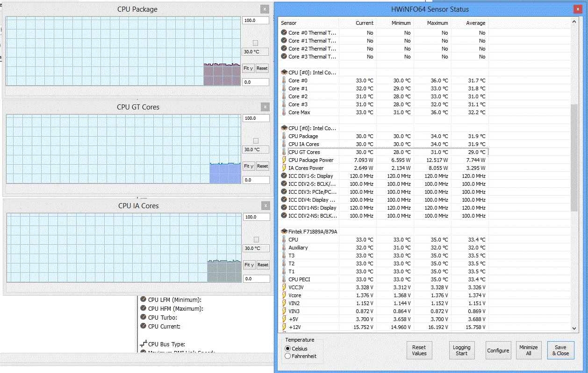The image size is (588, 373).
Task: Click the CPU Current icon in background window
Action: tap(143, 326)
